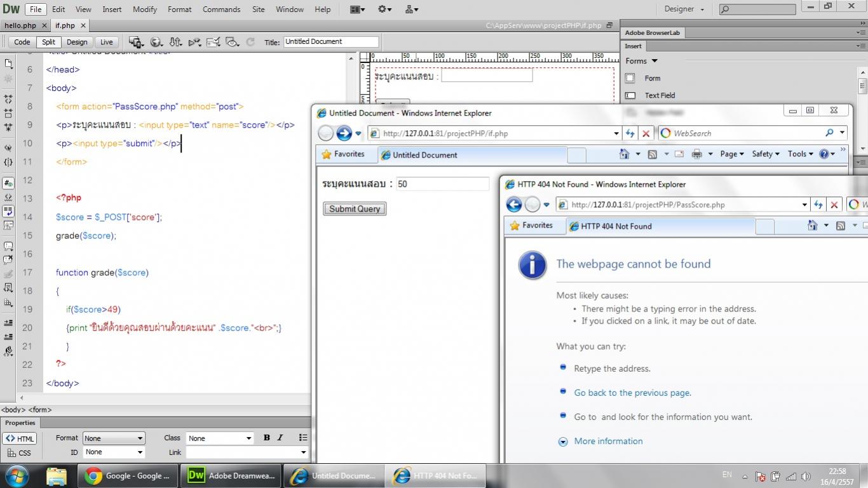Click the Text Field icon in Insert panel
The height and width of the screenshot is (488, 868).
[x=630, y=95]
